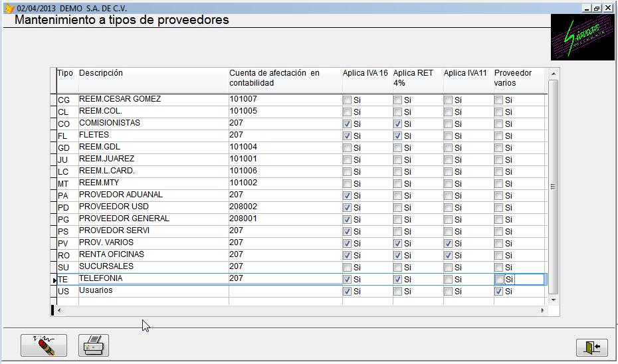Toggle Aplica IVA11 for RENTA OFICINAS
The image size is (618, 364).
pyautogui.click(x=448, y=255)
